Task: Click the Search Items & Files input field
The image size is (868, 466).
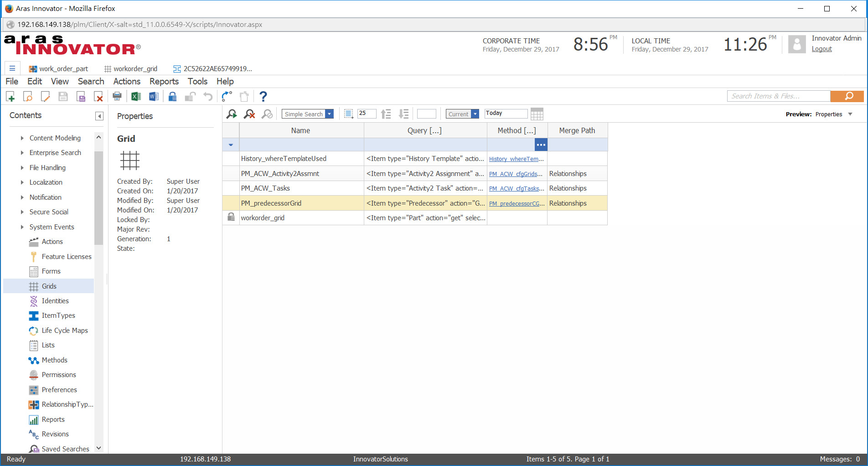Action: 779,96
